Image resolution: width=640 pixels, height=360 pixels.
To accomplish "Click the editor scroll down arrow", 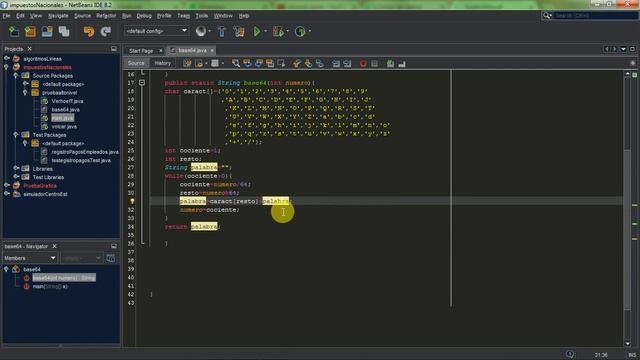I will tap(627, 344).
